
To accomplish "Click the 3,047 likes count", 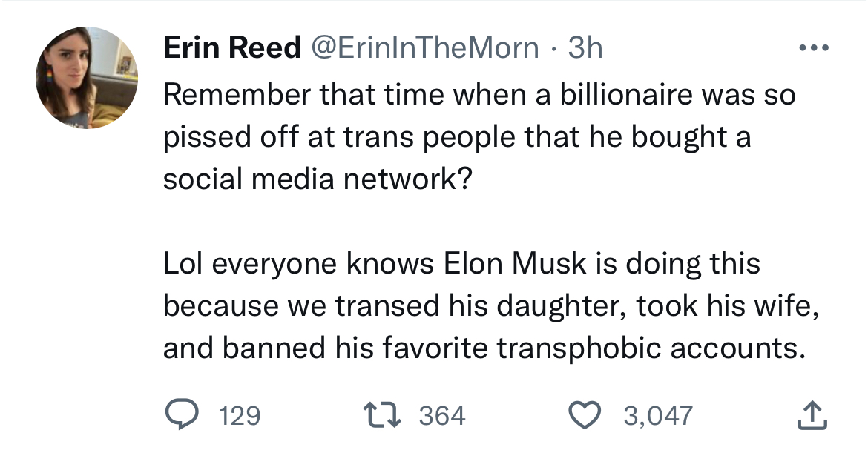I will 657,415.
